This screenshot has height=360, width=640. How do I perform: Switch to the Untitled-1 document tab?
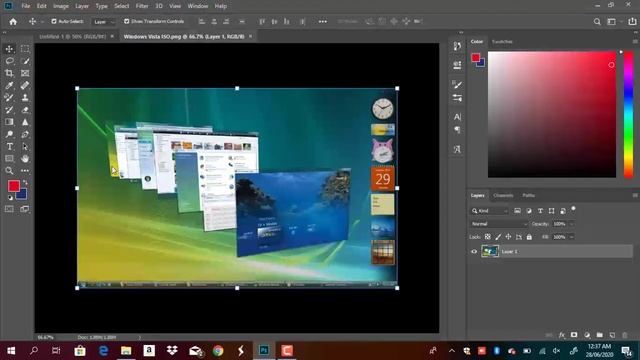coord(72,36)
